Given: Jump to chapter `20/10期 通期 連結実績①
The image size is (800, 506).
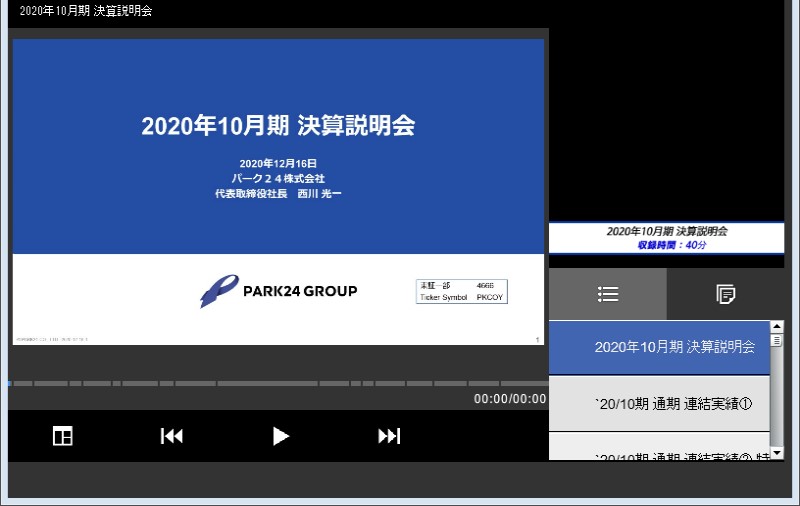Looking at the screenshot, I should click(x=659, y=404).
